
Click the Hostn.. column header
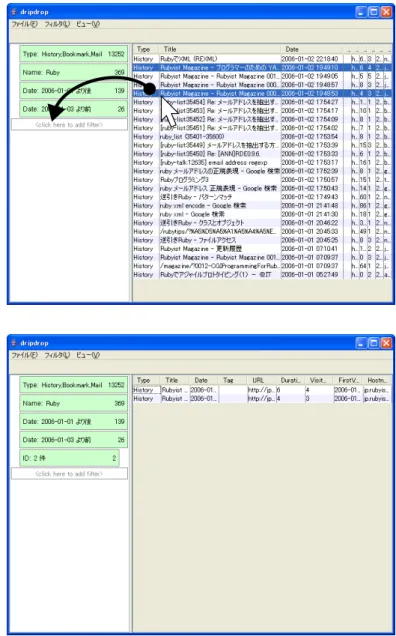coord(377,380)
